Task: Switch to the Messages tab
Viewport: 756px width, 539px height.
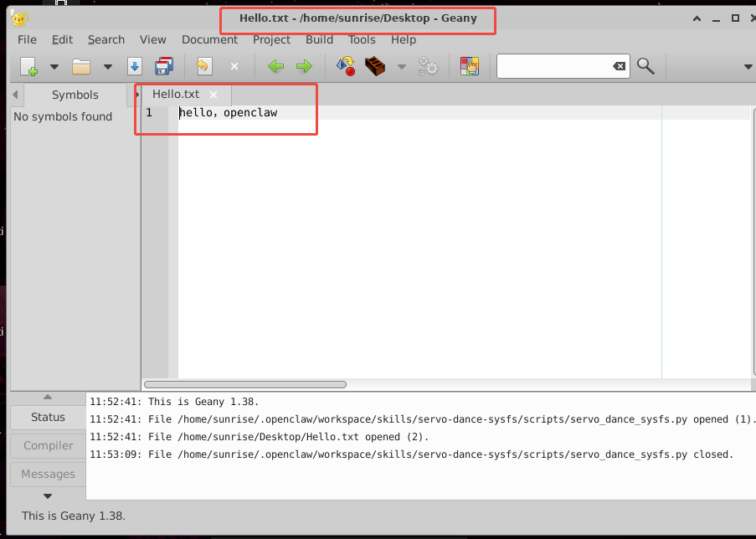Action: pyautogui.click(x=48, y=474)
